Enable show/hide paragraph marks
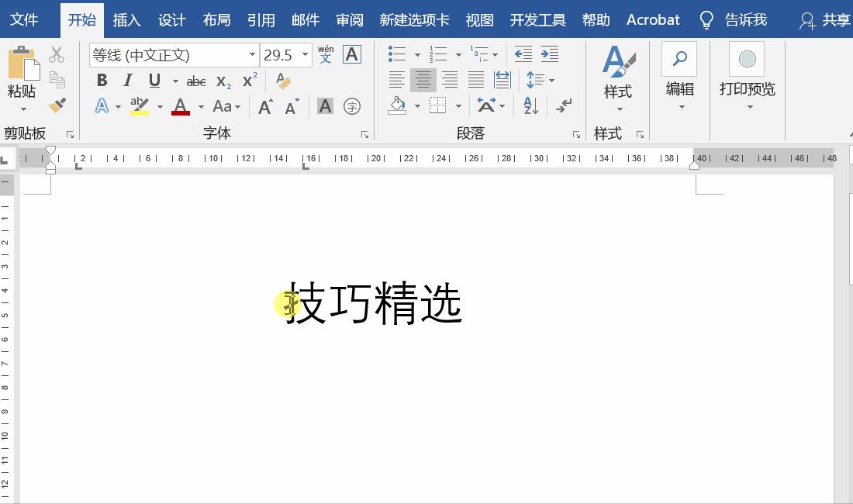Screen dimensions: 853x504 pos(564,105)
